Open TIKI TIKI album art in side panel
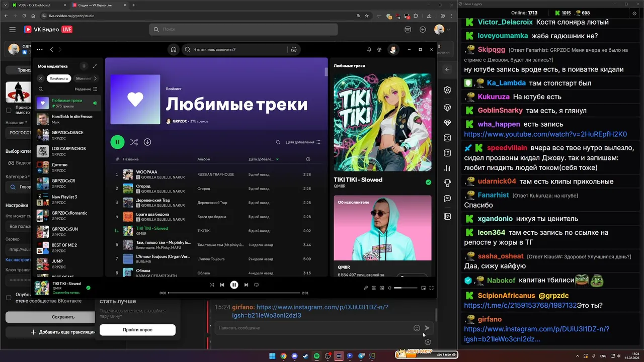Image resolution: width=644 pixels, height=362 pixels. [x=382, y=122]
